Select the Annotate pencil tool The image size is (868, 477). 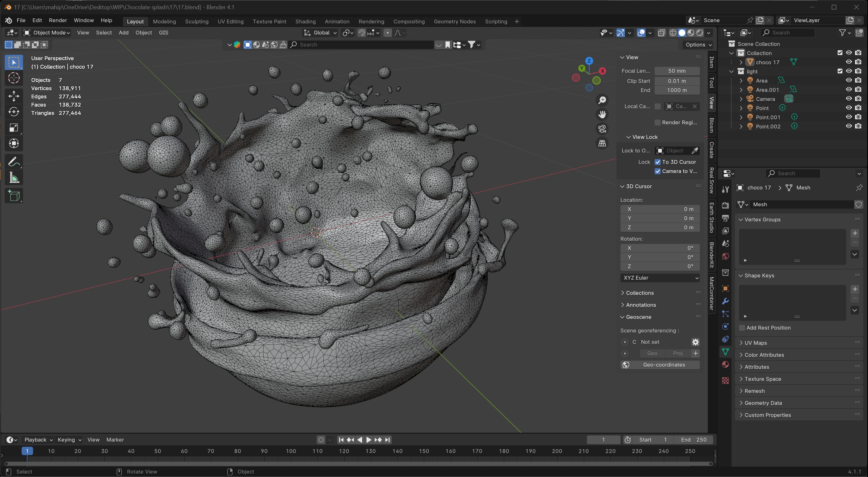tap(14, 162)
